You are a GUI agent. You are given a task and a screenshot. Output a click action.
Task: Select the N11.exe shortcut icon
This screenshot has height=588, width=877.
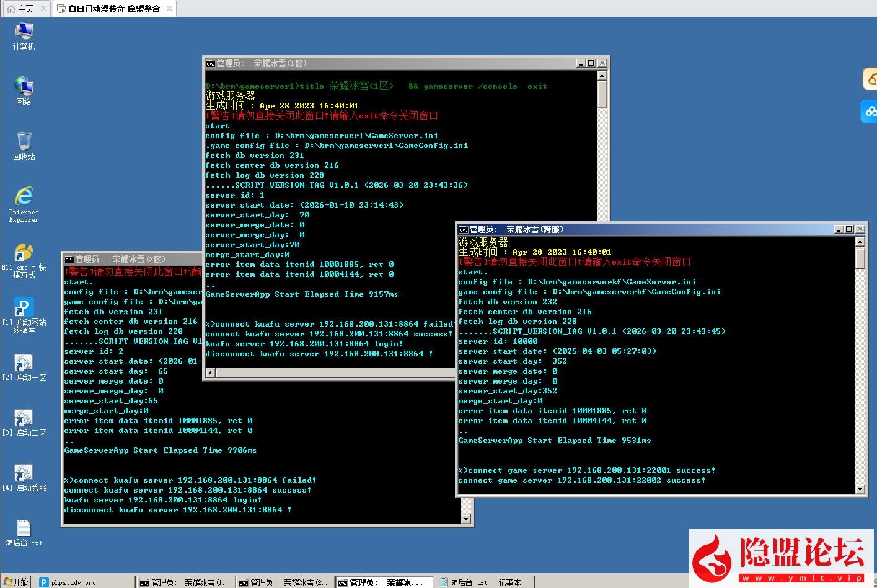click(24, 253)
